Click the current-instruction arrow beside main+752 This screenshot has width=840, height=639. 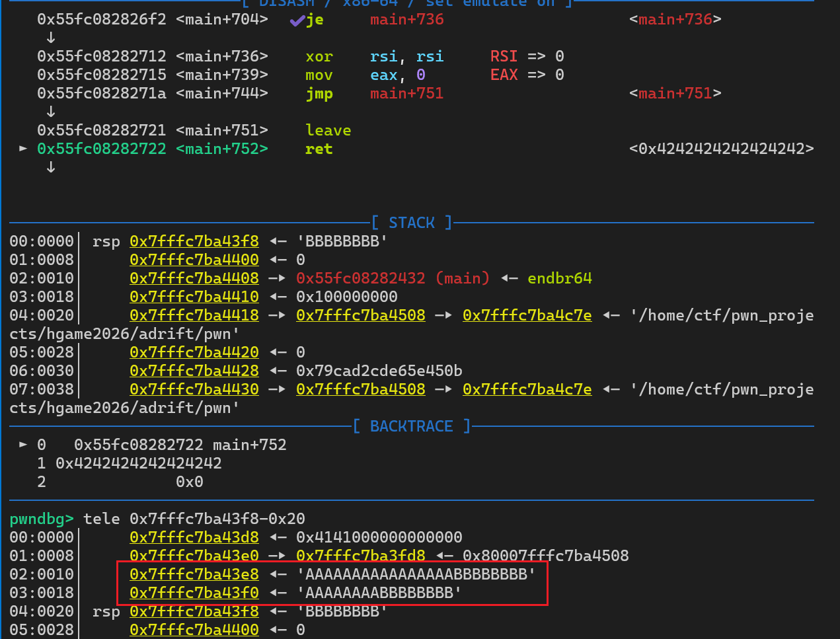tap(23, 149)
